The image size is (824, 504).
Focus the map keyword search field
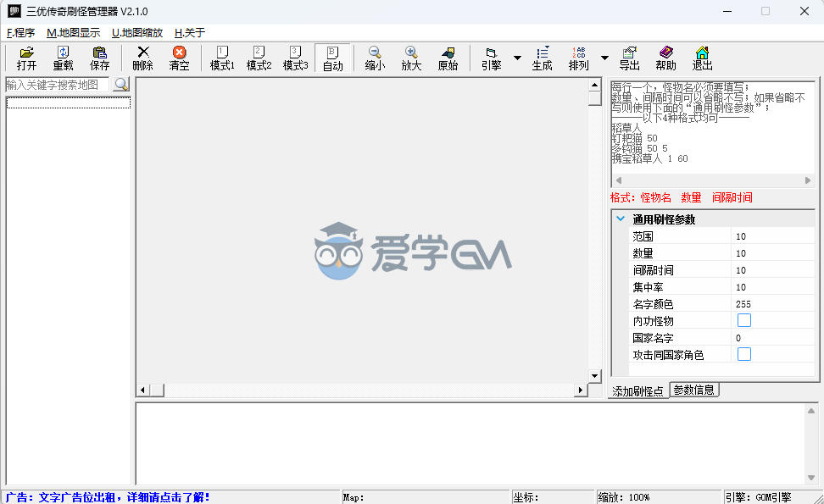pos(58,85)
